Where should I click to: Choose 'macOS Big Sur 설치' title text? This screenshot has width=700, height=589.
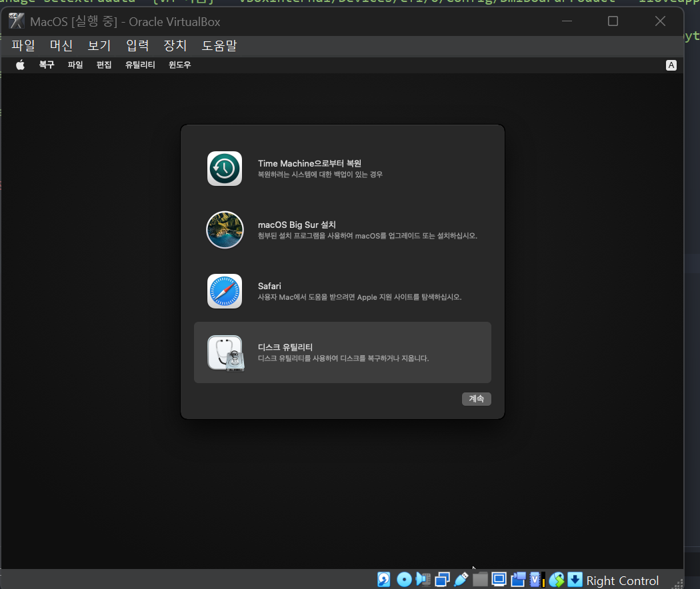pos(297,225)
